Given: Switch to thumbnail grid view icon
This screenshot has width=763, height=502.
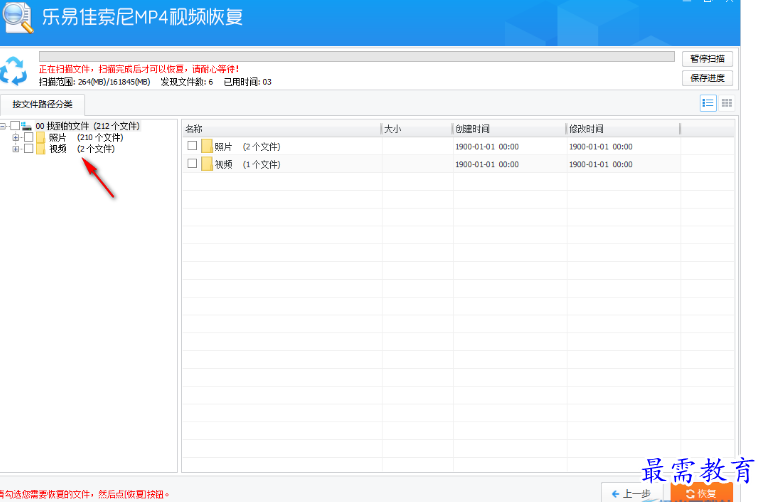Looking at the screenshot, I should [x=727, y=103].
